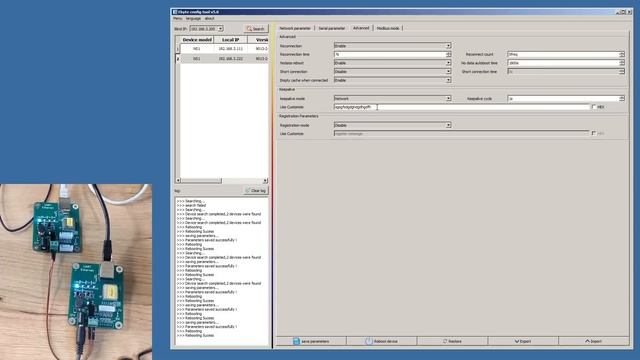Toggle the HEX checkbox beside Registration Use Customize
The height and width of the screenshot is (360, 640).
(594, 133)
